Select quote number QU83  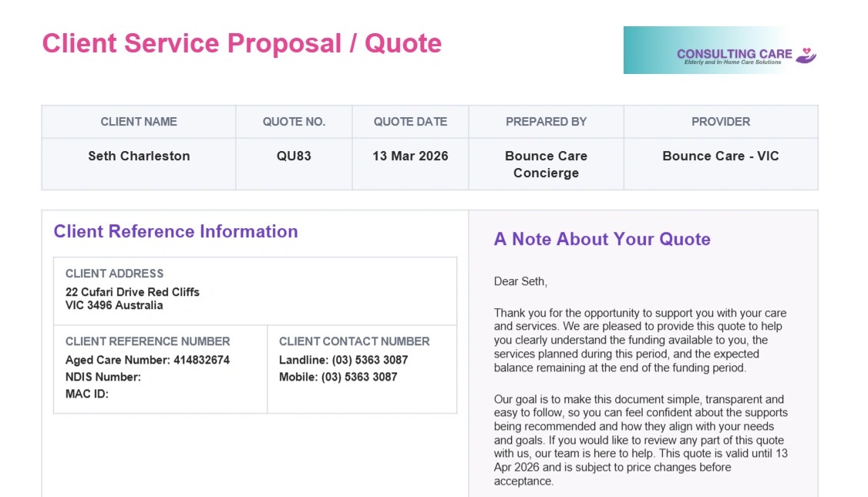(x=294, y=156)
